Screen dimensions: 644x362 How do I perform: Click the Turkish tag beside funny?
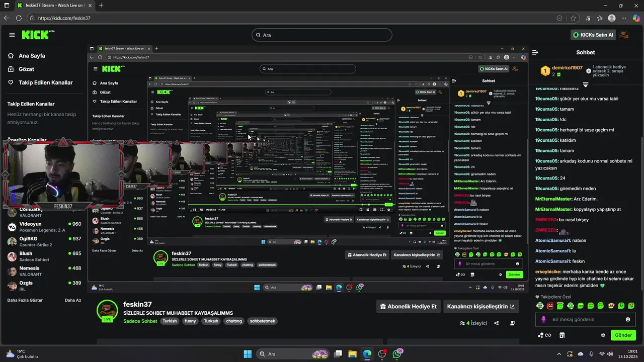tap(211, 321)
